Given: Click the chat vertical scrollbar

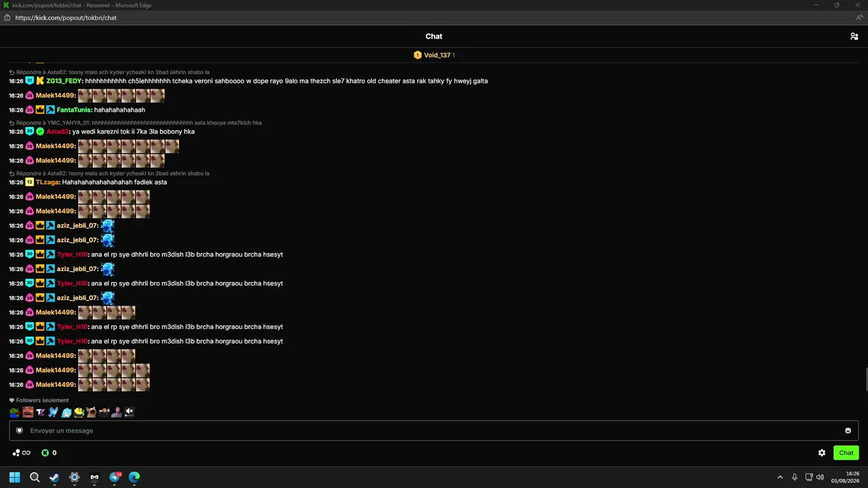Looking at the screenshot, I should point(865,380).
